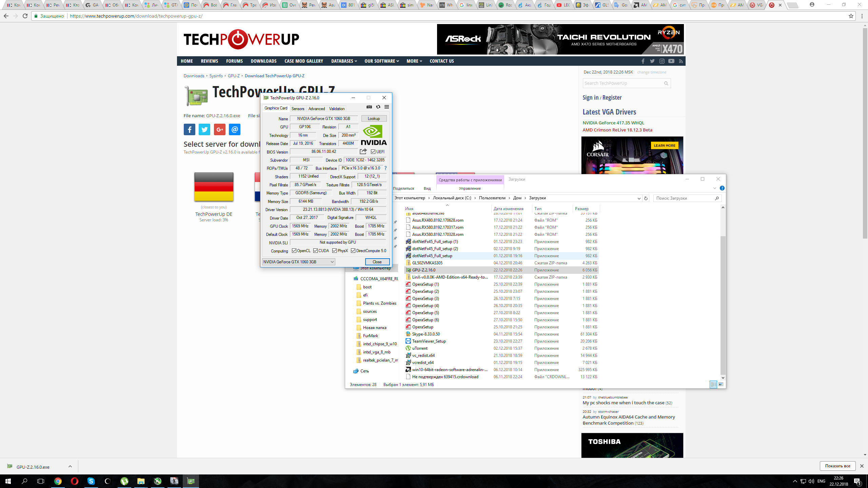
Task: Click Bus Interface question mark icon
Action: coord(385,168)
